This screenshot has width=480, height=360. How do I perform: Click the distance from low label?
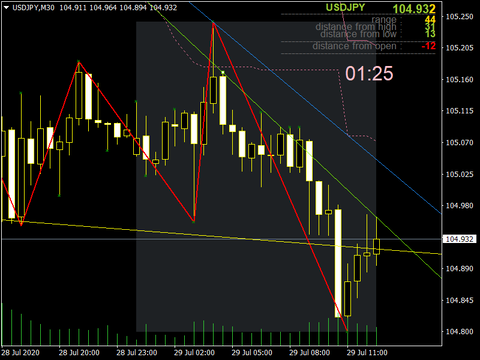tap(358, 34)
